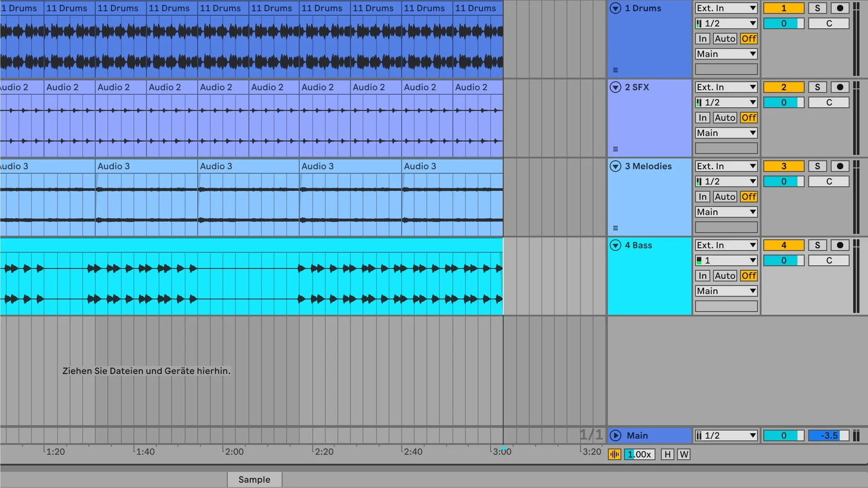The width and height of the screenshot is (868, 488).
Task: Enable Auto monitoring on 2 SFX
Action: [725, 118]
